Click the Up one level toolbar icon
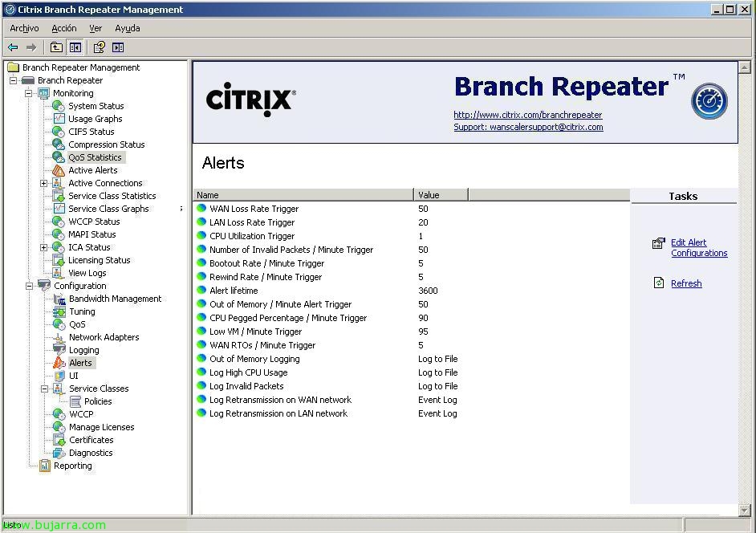756x533 pixels. click(x=56, y=47)
